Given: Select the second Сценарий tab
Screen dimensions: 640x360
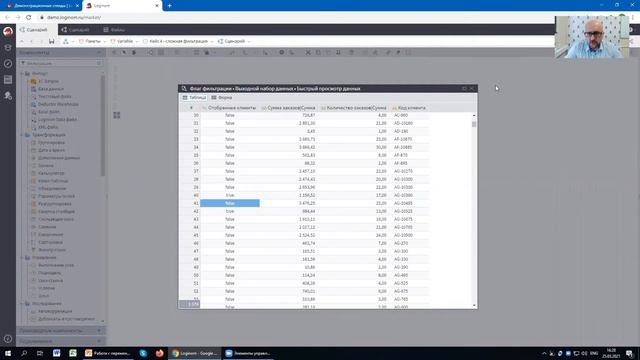Looking at the screenshot, I should (76, 30).
